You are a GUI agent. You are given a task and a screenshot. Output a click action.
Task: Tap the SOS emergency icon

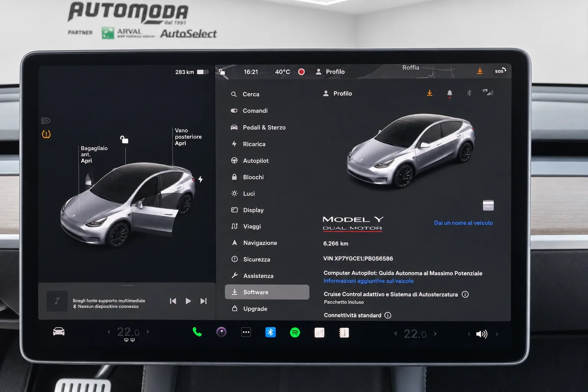click(500, 71)
